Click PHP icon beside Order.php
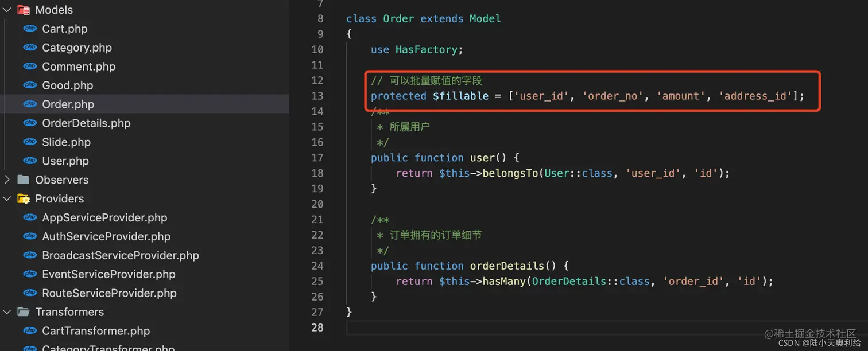Viewport: 868px width, 351px height. 30,104
